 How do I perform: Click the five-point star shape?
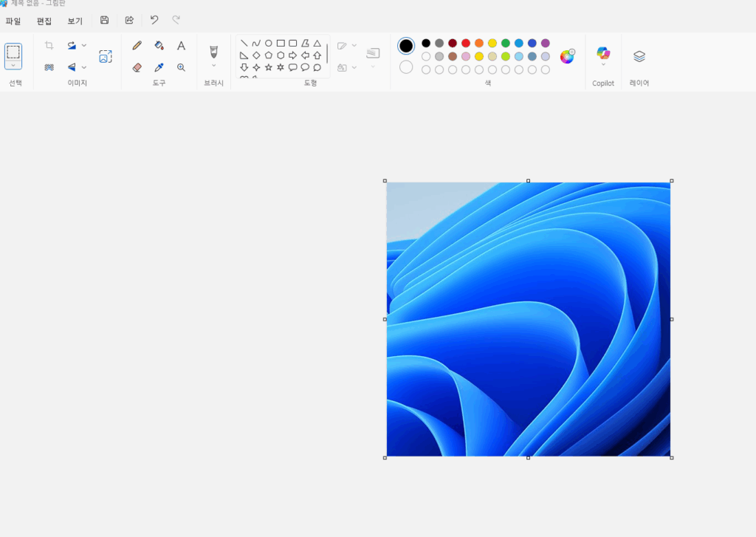tap(269, 67)
